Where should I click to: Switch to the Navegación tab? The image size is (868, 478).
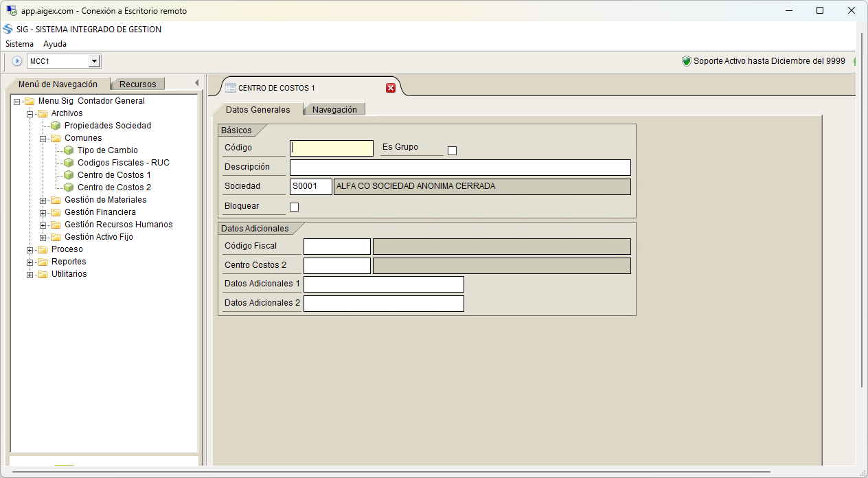coord(334,109)
